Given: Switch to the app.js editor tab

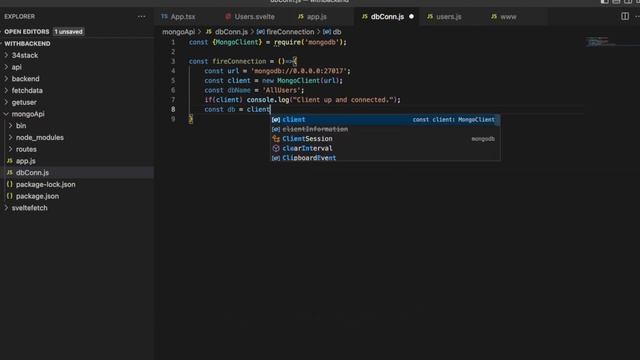Looking at the screenshot, I should (x=316, y=17).
